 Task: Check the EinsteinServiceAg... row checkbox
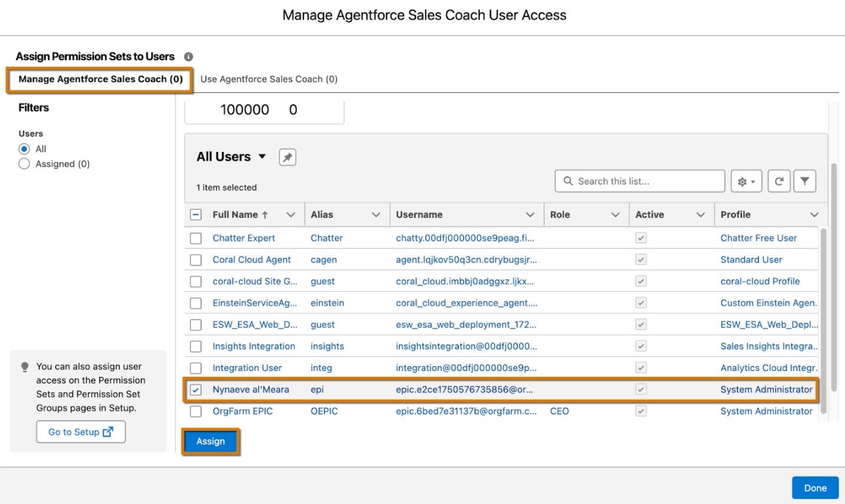click(196, 303)
